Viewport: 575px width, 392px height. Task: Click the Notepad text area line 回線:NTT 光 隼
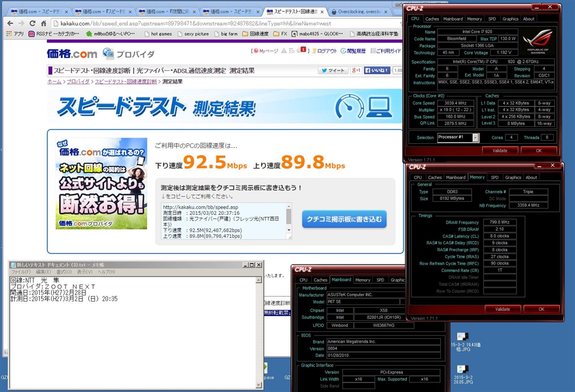pyautogui.click(x=35, y=281)
